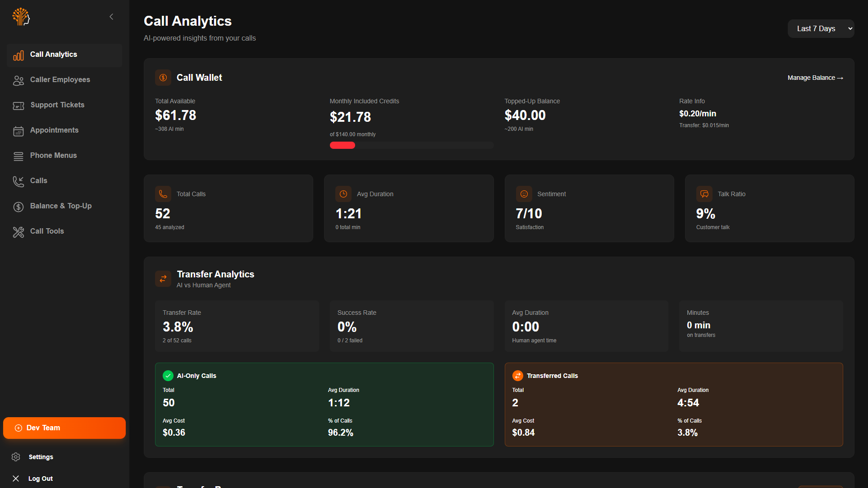
Task: Click Log Out in the sidebar
Action: (x=40, y=479)
